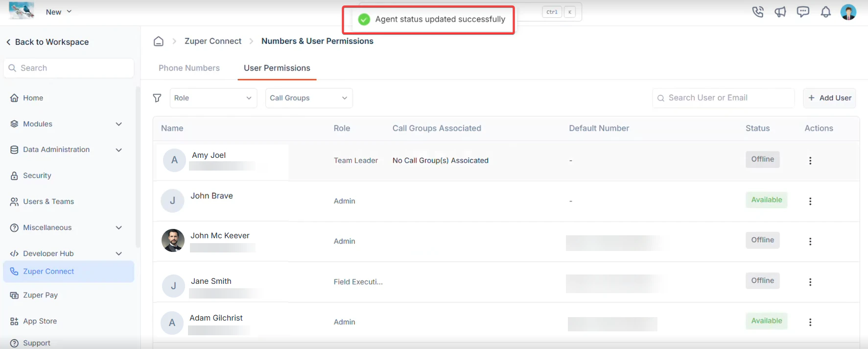This screenshot has height=349, width=868.
Task: Focus the sidebar Search field
Action: coord(69,68)
